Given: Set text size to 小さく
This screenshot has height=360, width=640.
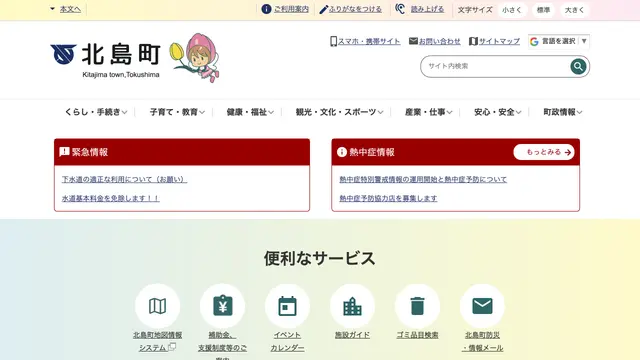Looking at the screenshot, I should point(512,10).
